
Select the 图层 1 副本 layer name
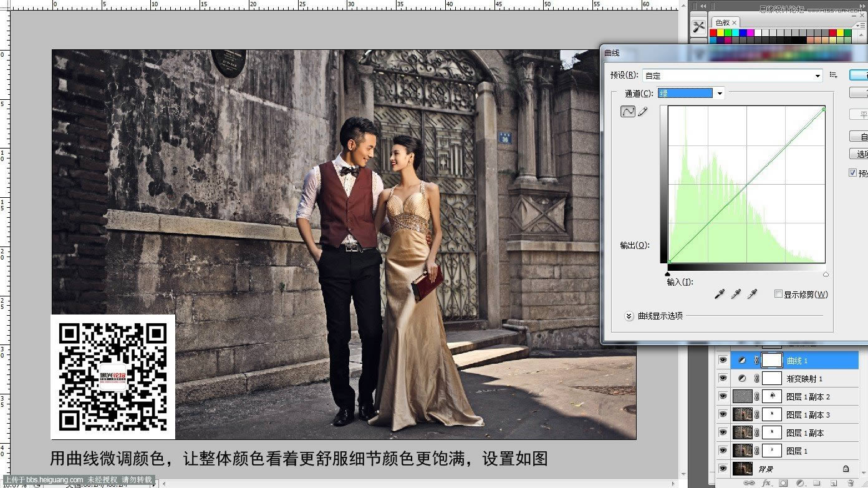tap(805, 432)
